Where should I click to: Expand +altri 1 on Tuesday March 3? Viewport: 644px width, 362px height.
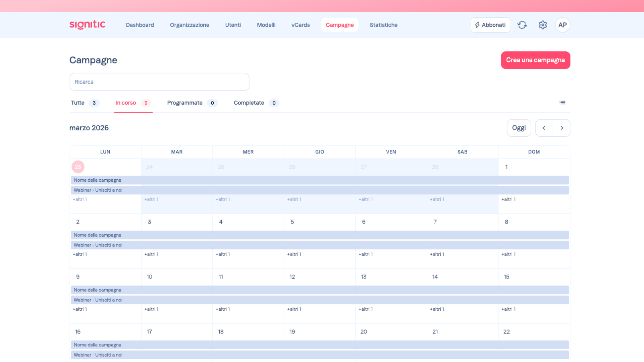coord(151,254)
